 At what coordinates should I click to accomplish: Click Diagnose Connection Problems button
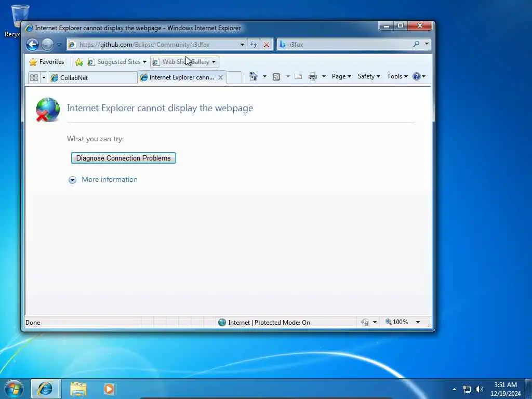coord(124,158)
